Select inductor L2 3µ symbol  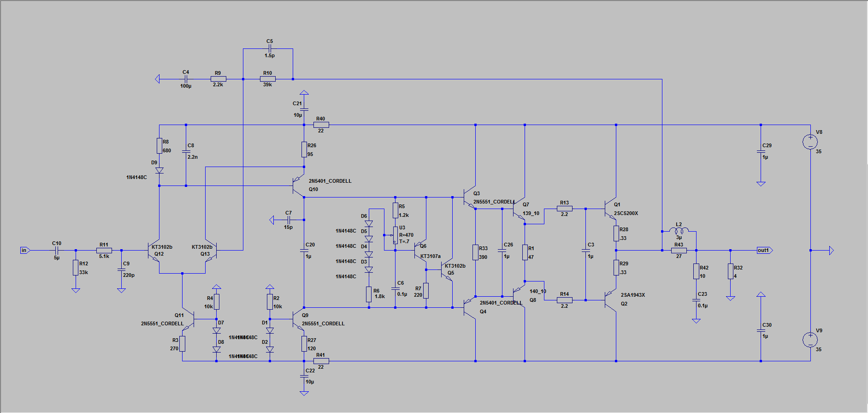(x=679, y=230)
